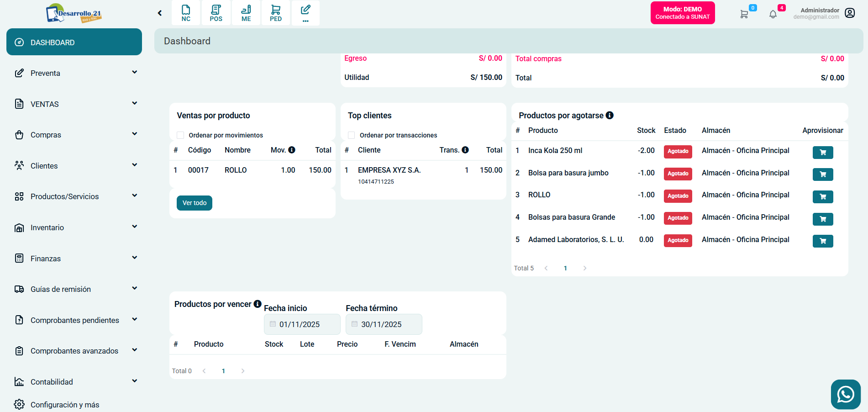Collapse the sidebar with left arrow

tap(160, 13)
